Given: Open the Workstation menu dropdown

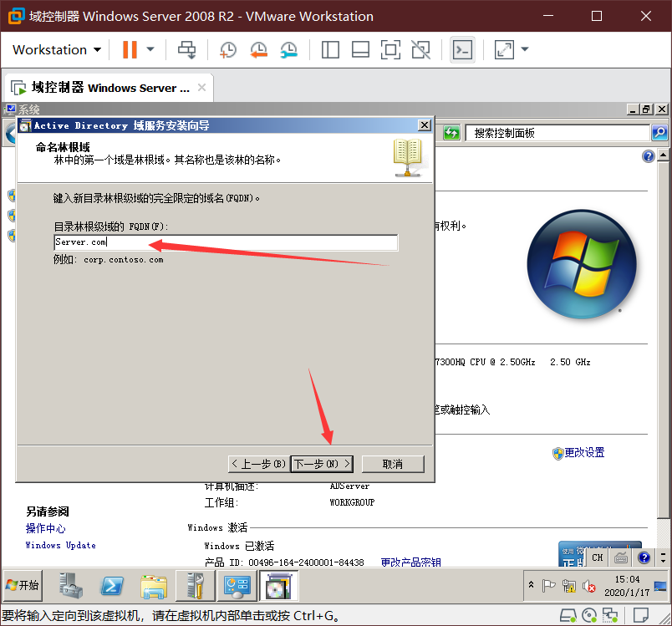Looking at the screenshot, I should pyautogui.click(x=57, y=49).
